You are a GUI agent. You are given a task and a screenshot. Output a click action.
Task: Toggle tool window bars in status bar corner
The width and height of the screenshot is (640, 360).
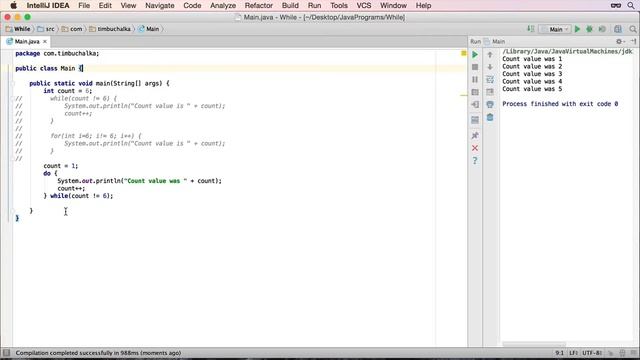6,353
